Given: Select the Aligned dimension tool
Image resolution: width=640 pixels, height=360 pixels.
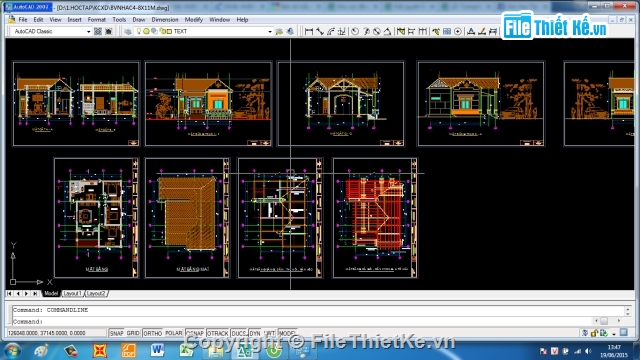Looking at the screenshot, I should point(320,31).
